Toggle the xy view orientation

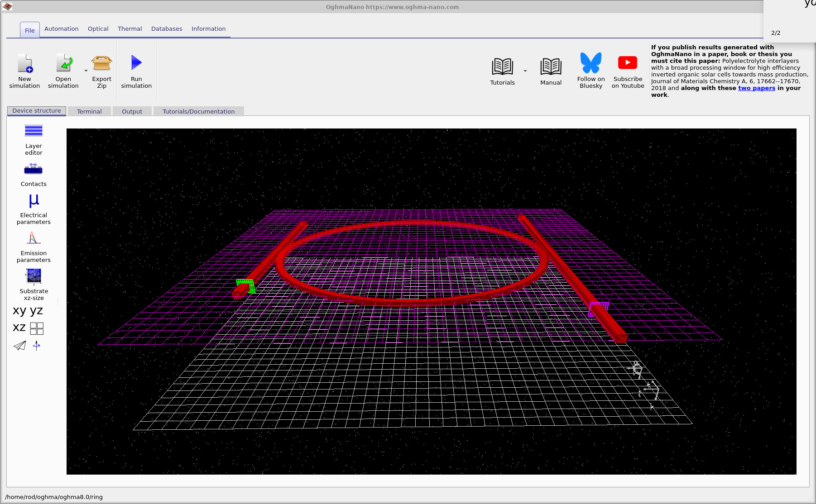point(18,310)
